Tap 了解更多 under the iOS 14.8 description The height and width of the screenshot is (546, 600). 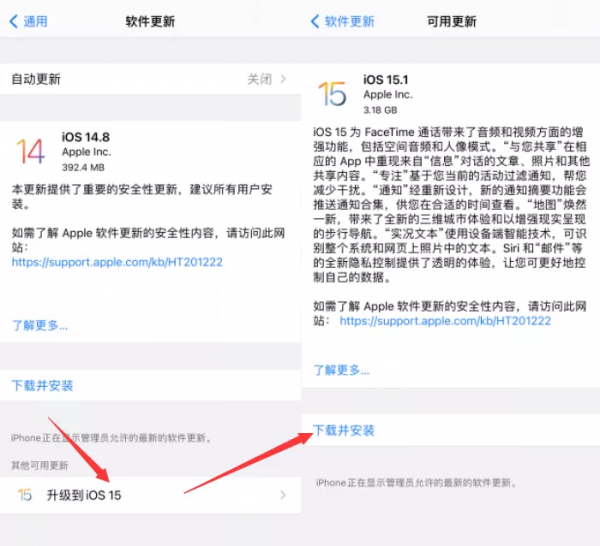tap(40, 326)
